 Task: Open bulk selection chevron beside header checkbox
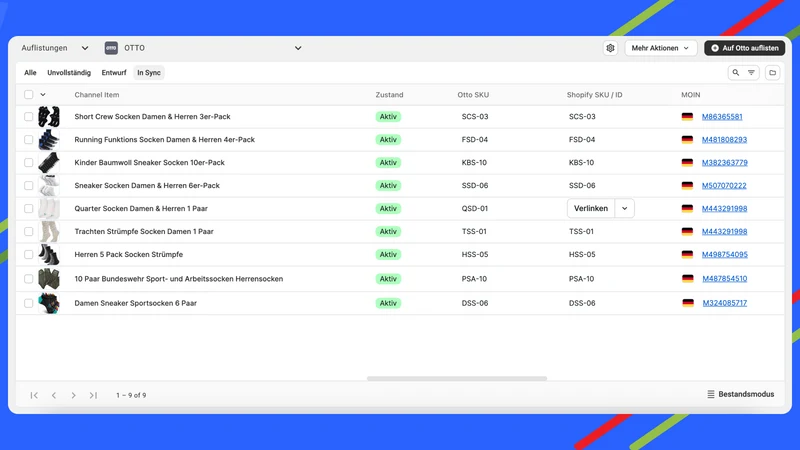click(43, 95)
